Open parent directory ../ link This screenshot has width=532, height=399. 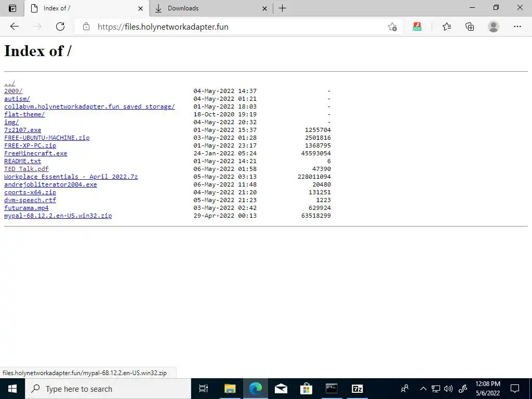click(x=9, y=83)
